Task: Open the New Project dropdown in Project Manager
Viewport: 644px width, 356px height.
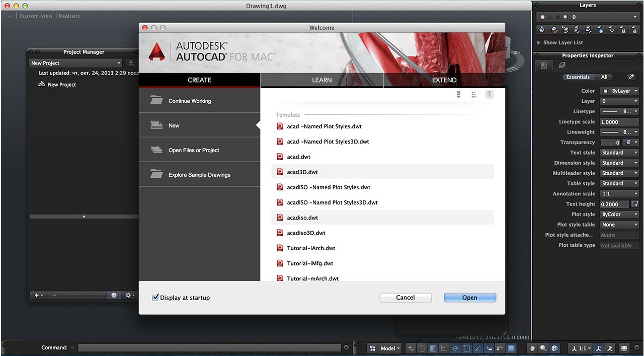Action: (75, 63)
